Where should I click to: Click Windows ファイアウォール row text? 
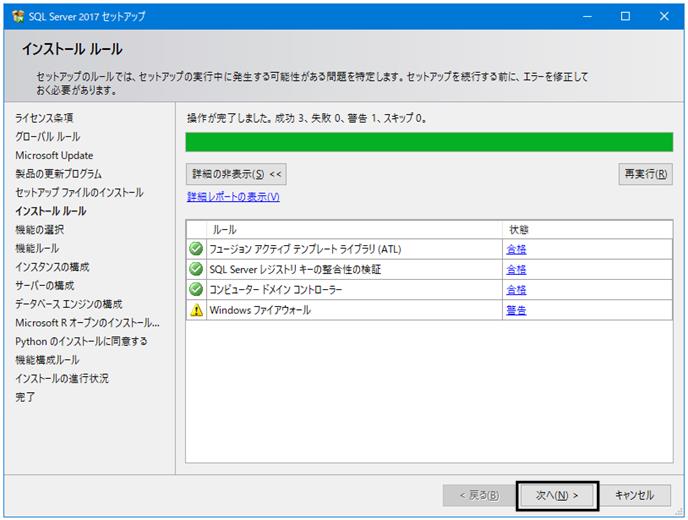pos(260,310)
